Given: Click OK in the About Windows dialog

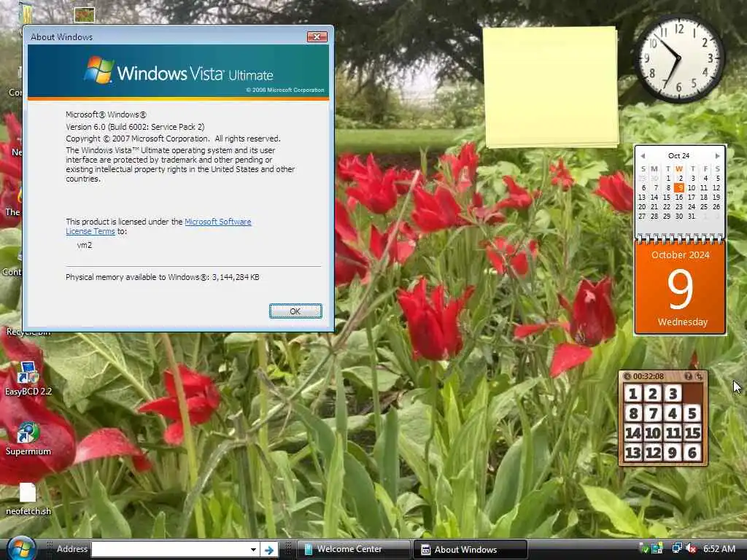Looking at the screenshot, I should click(295, 311).
